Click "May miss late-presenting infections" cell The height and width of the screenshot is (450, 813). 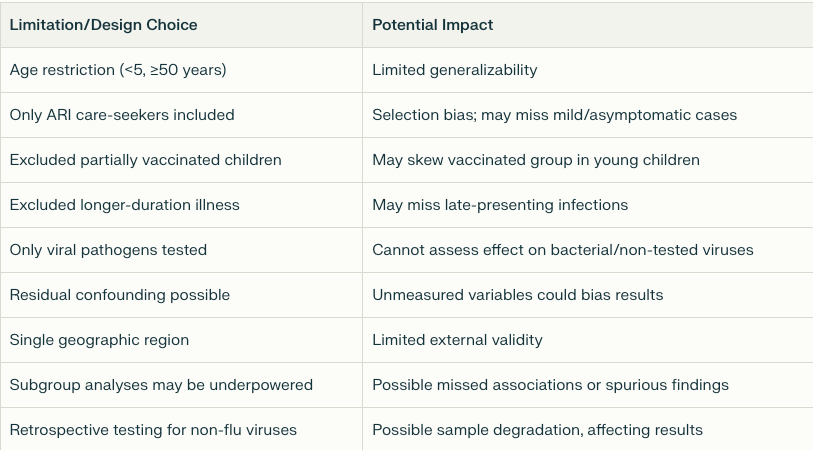coord(500,205)
